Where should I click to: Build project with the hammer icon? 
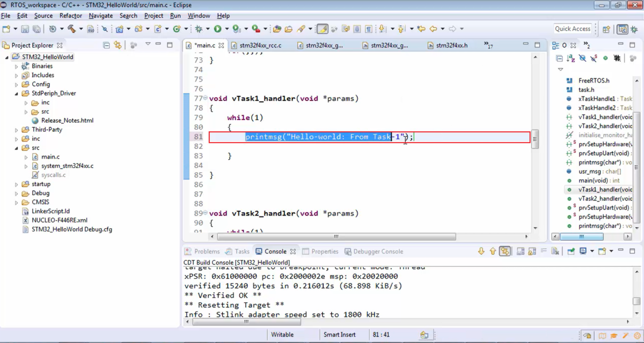pyautogui.click(x=71, y=29)
